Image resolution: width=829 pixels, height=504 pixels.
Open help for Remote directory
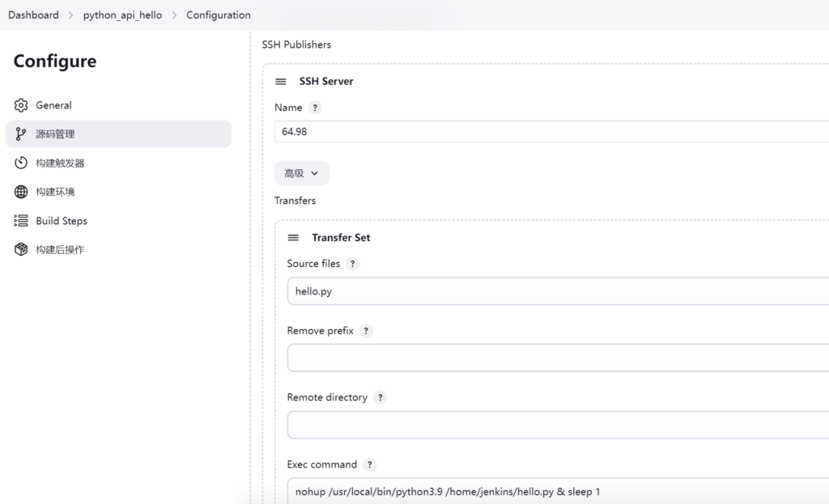380,398
